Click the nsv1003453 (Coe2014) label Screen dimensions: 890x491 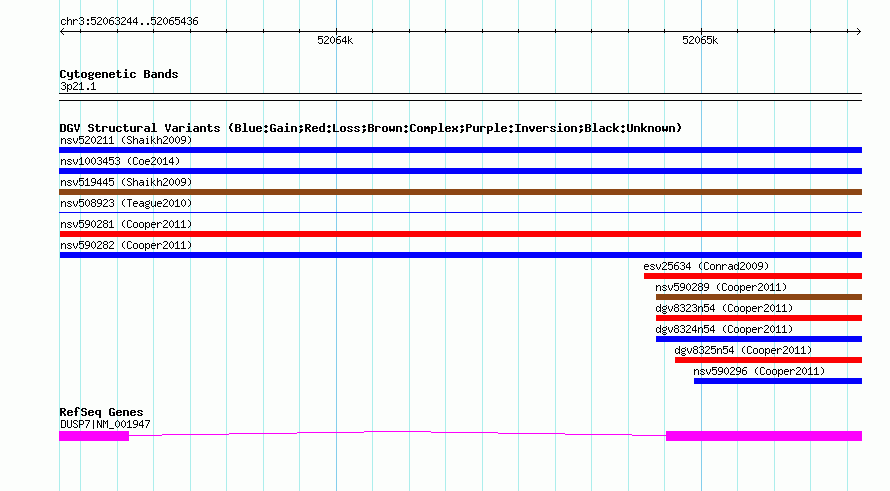pyautogui.click(x=120, y=161)
